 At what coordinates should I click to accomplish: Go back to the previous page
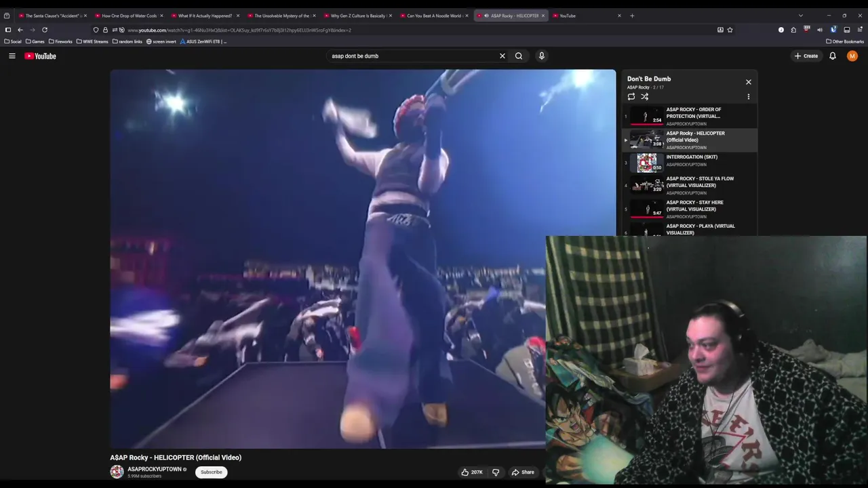[20, 30]
